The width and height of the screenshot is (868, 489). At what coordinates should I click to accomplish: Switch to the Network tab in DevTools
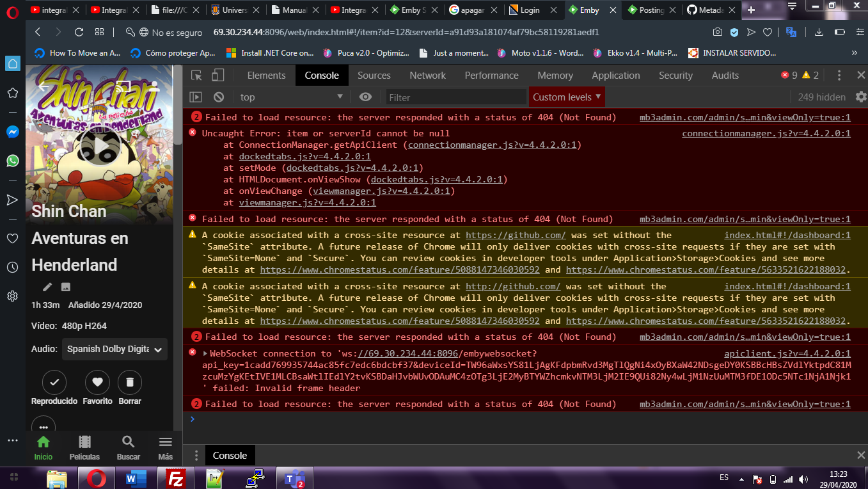pos(427,75)
